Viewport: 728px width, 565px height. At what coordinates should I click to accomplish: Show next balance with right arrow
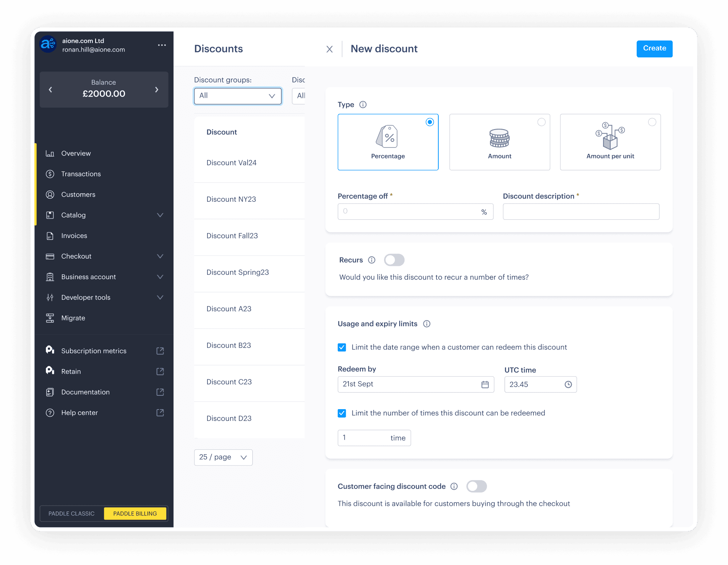coord(157,90)
